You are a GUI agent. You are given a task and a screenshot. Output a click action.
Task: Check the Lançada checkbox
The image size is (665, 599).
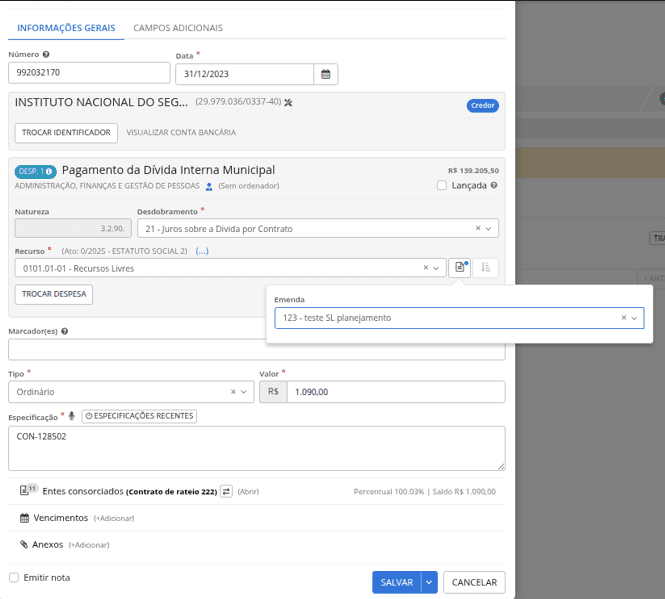(x=442, y=185)
